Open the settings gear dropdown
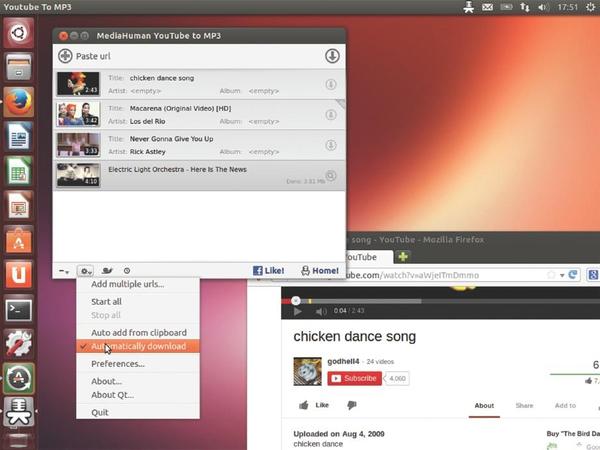The width and height of the screenshot is (600, 450). pos(85,271)
